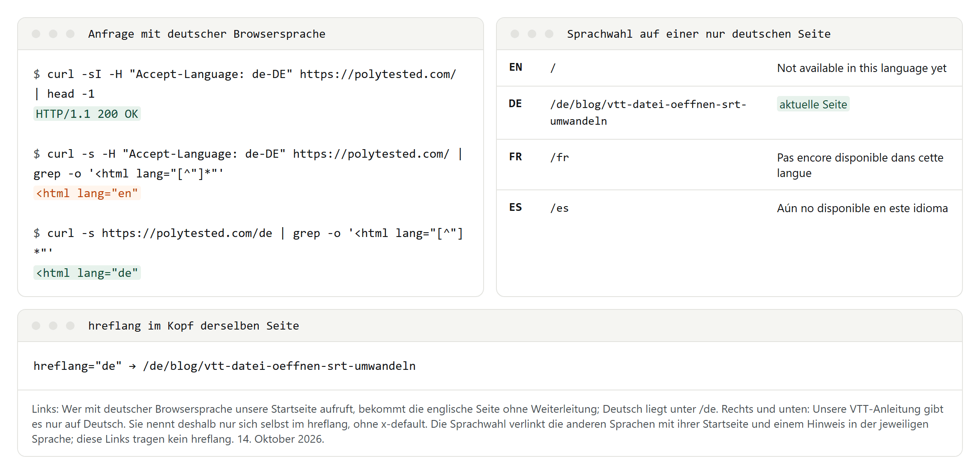980x474 pixels.
Task: Click first window dot of 'hreflang im Kopf' panel
Action: click(x=36, y=326)
